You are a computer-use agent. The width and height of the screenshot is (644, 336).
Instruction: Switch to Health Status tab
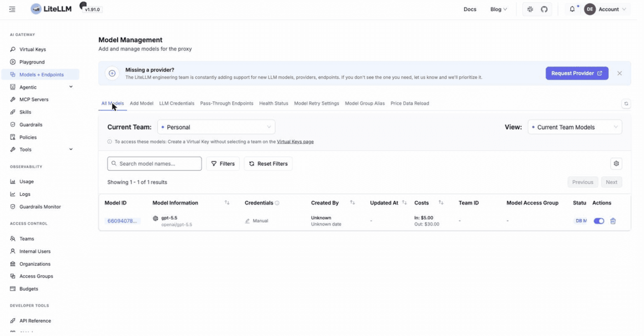pyautogui.click(x=274, y=103)
